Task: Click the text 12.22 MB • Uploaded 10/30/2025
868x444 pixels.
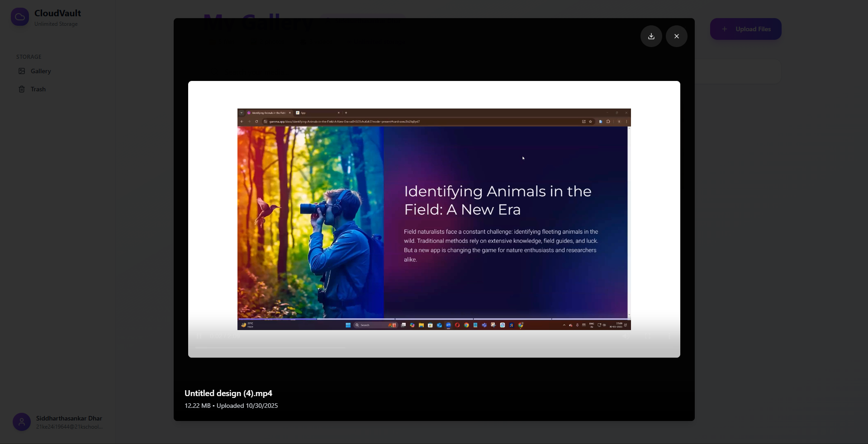Action: 231,406
